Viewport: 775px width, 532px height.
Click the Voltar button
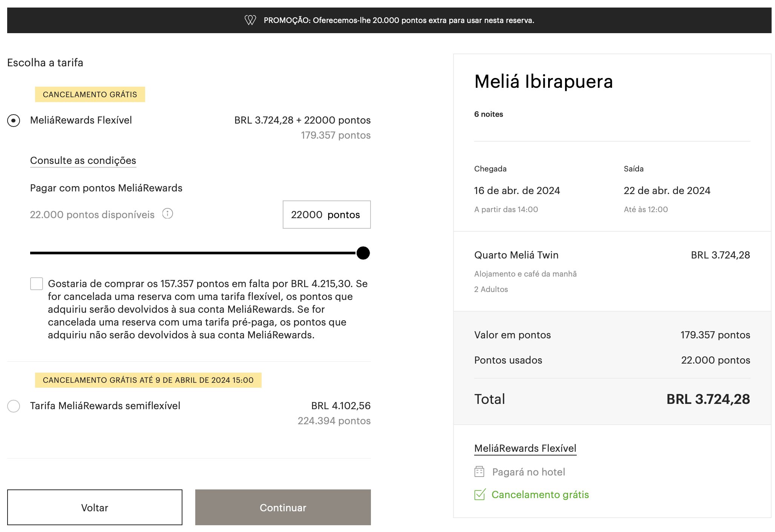coord(95,508)
